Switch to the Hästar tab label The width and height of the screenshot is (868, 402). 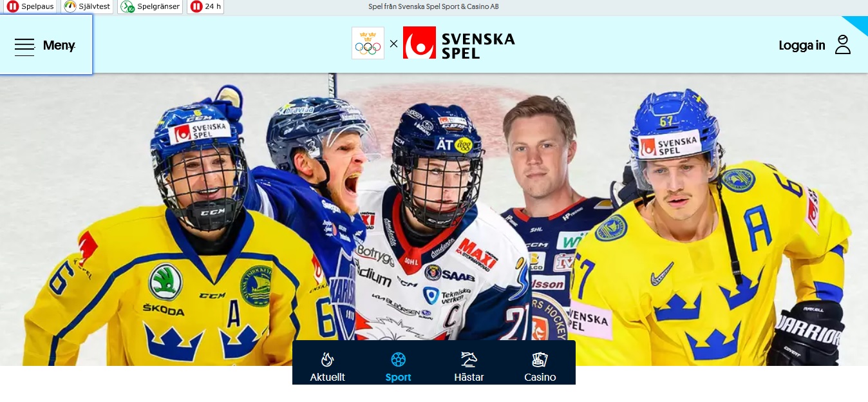469,378
